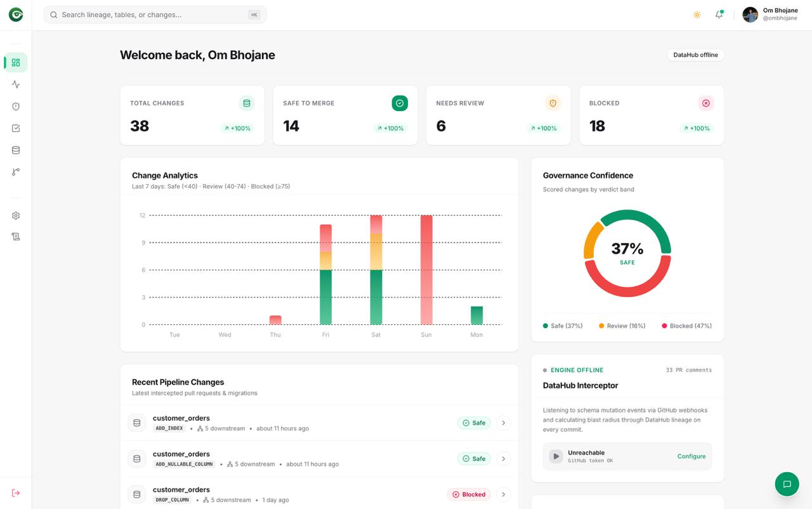Open the database icon in sidebar
This screenshot has width=812, height=509.
pos(16,150)
